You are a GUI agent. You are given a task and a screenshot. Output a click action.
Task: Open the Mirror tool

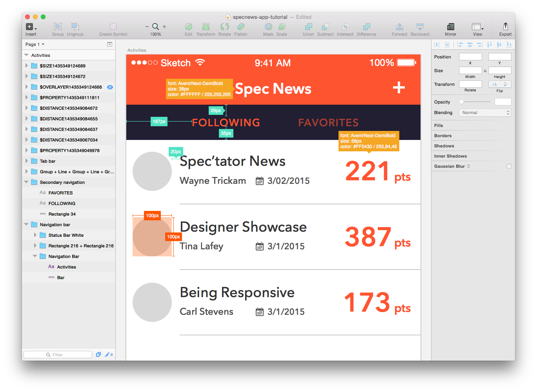pyautogui.click(x=451, y=27)
